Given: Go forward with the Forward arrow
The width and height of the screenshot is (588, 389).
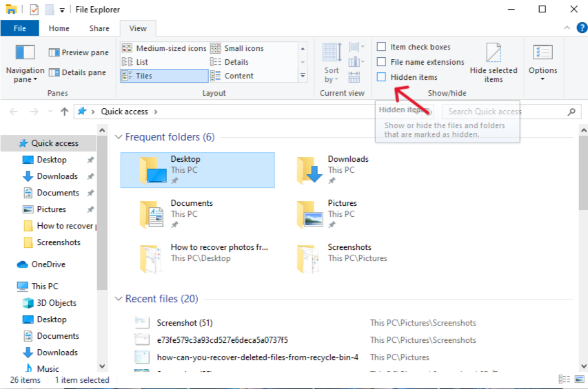Looking at the screenshot, I should [x=34, y=112].
